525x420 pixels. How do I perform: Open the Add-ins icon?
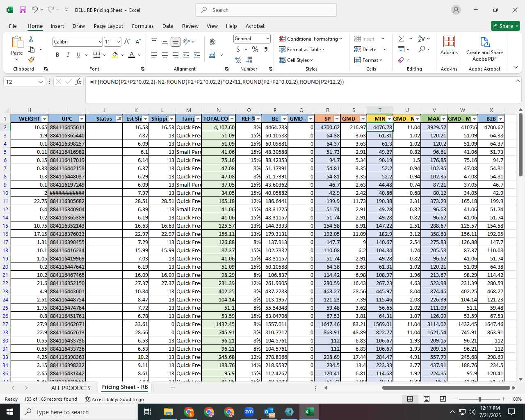449,46
